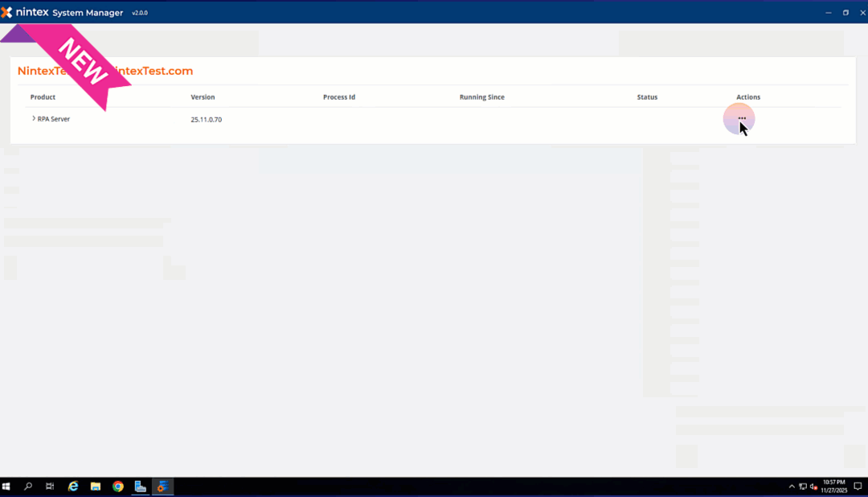This screenshot has height=497, width=868.
Task: Click the v2.0.0 version label
Action: [x=140, y=13]
